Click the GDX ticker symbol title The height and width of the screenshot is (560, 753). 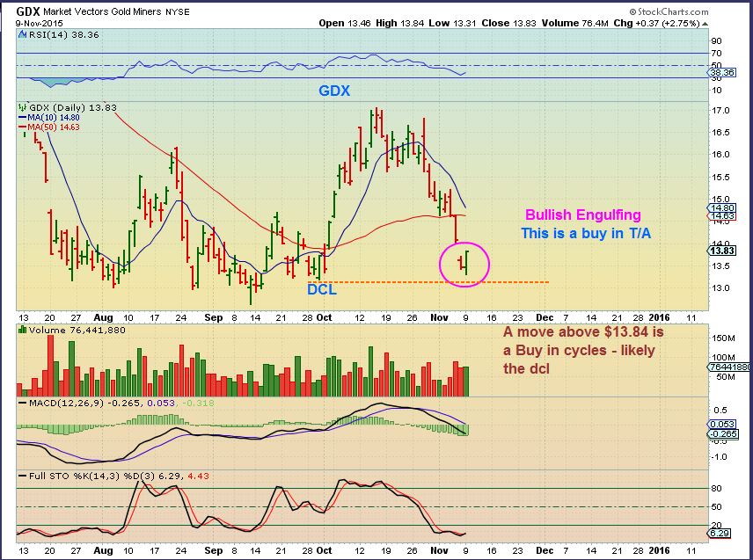[28, 11]
